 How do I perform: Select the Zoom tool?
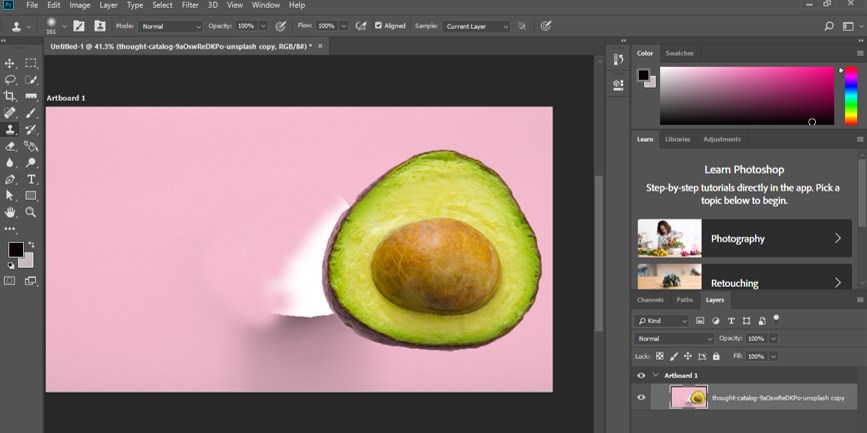(x=31, y=212)
